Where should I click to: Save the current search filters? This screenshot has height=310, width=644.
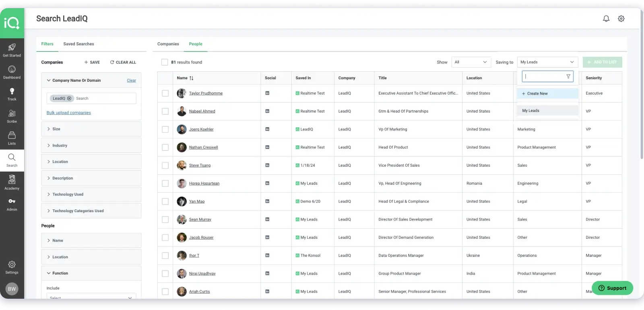pyautogui.click(x=92, y=62)
